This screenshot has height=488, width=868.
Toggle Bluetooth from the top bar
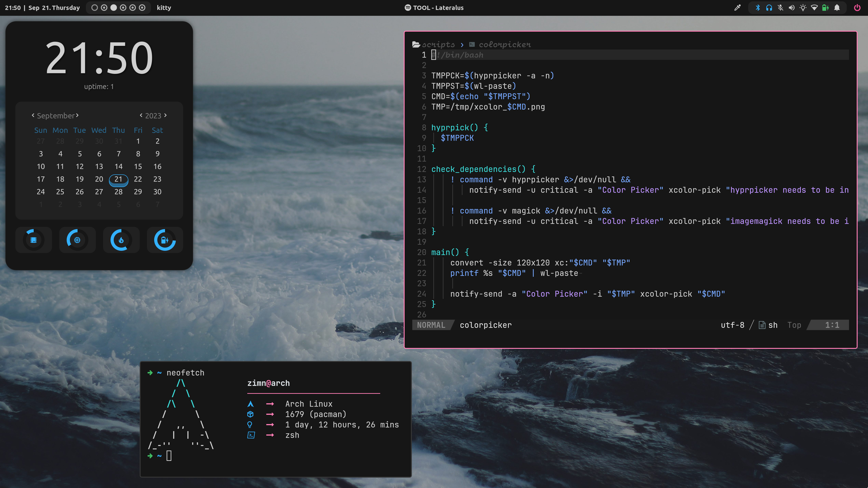(758, 8)
